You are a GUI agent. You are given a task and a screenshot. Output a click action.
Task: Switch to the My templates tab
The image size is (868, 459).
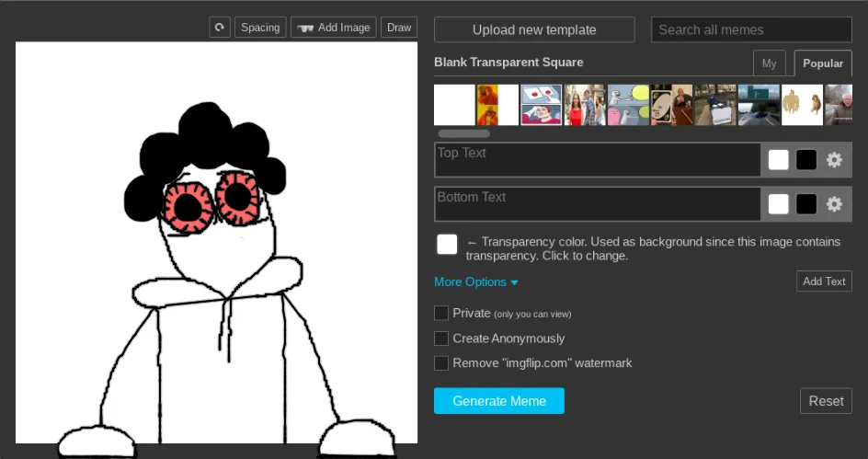click(769, 63)
